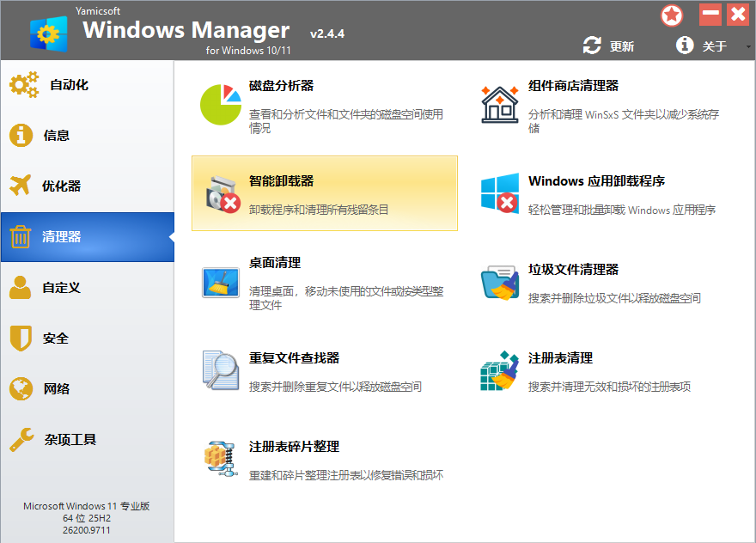This screenshot has width=756, height=543.
Task: Switch to the 信息 tab label
Action: [x=57, y=136]
